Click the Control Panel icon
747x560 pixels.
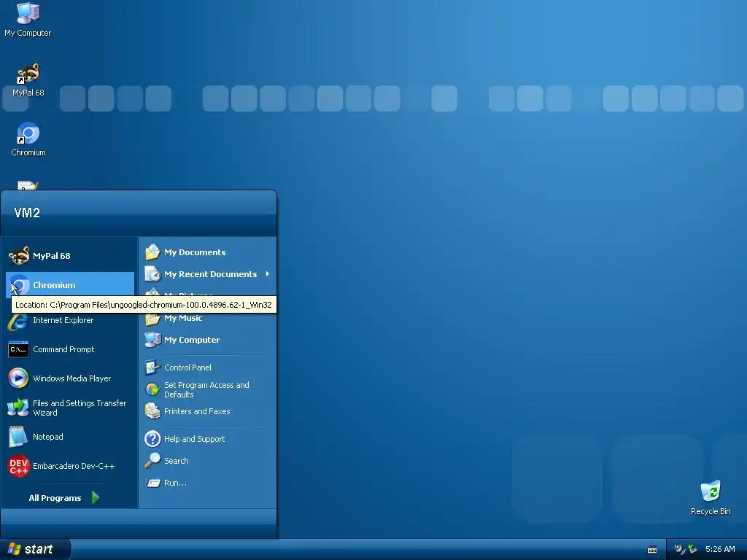point(152,367)
